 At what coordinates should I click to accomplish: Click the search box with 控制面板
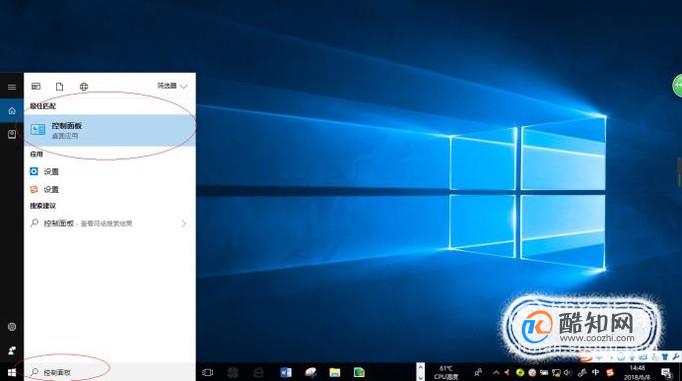coord(110,372)
